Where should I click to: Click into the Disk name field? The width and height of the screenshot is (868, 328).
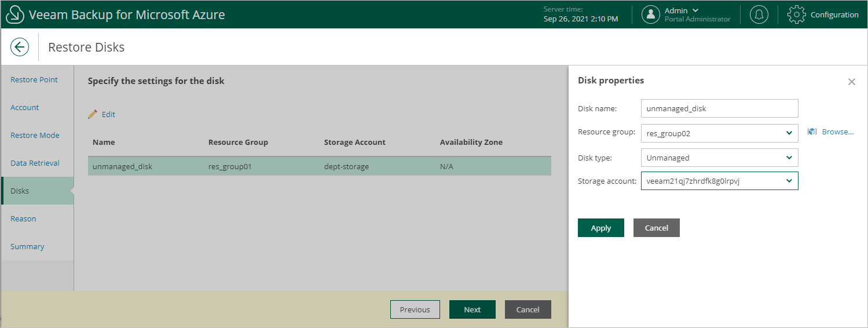coord(719,108)
